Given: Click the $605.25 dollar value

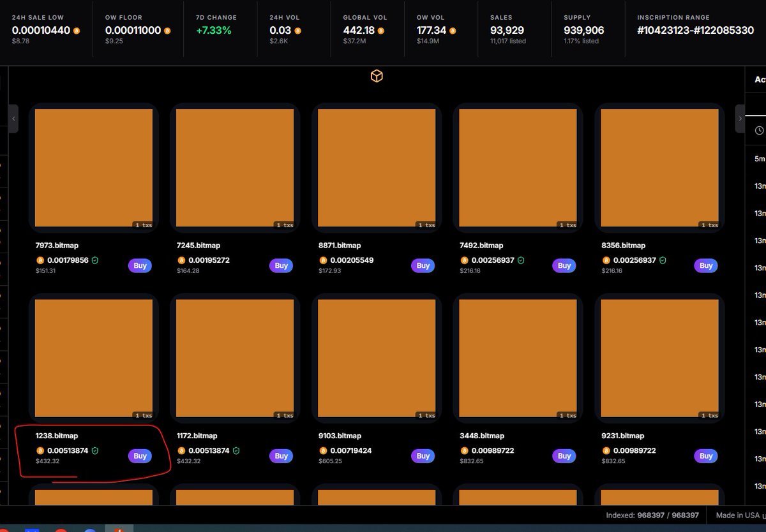Looking at the screenshot, I should click(329, 462).
